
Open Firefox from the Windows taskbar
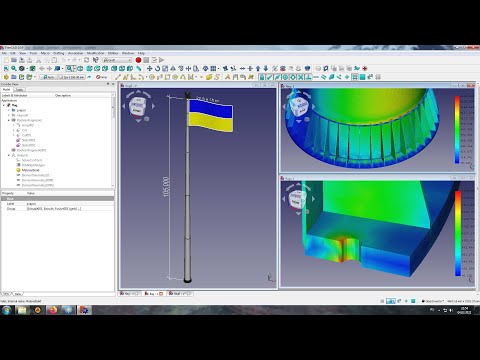[53, 310]
